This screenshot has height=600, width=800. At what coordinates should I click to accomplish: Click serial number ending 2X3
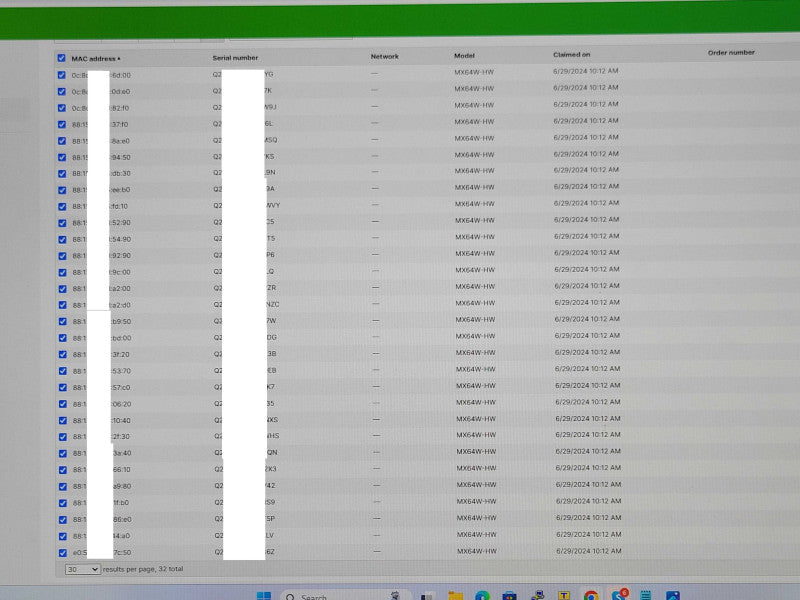click(245, 469)
